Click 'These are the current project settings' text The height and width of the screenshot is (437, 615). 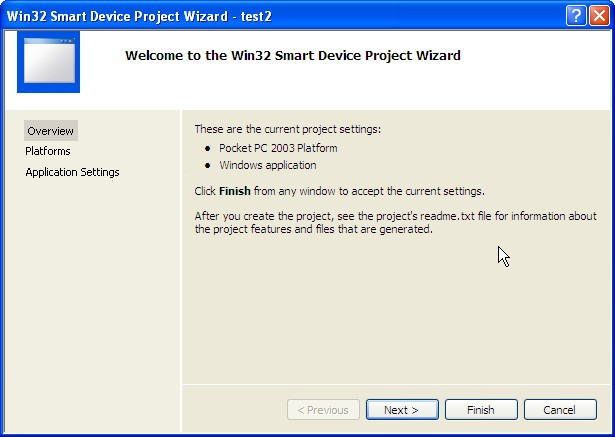(287, 129)
